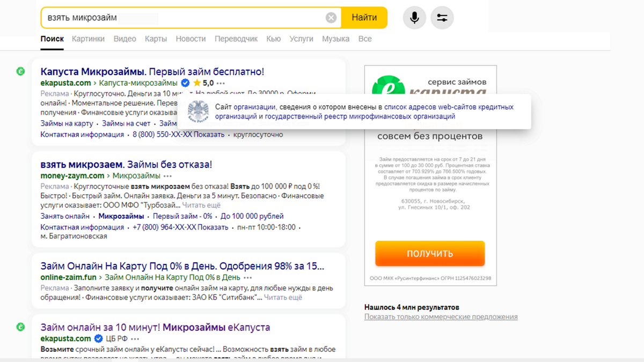Click the ad text совсем без процентов
Viewport: 644px width, 362px height.
point(430,136)
